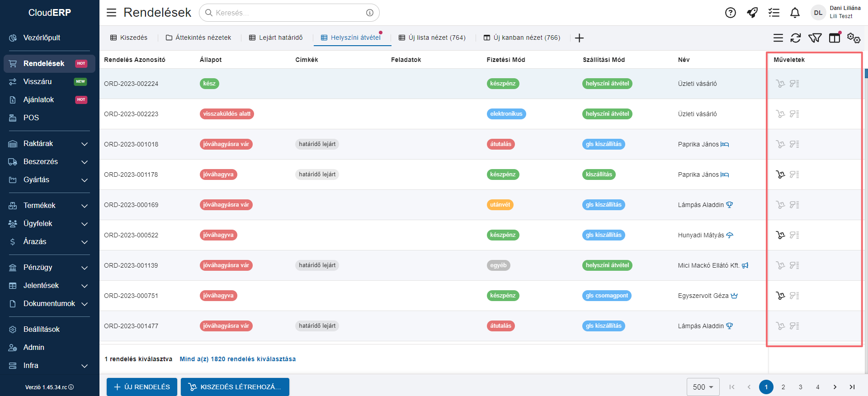Screen dimensions: 868x396
Task: Open the task checklist icon in header
Action: pyautogui.click(x=774, y=13)
